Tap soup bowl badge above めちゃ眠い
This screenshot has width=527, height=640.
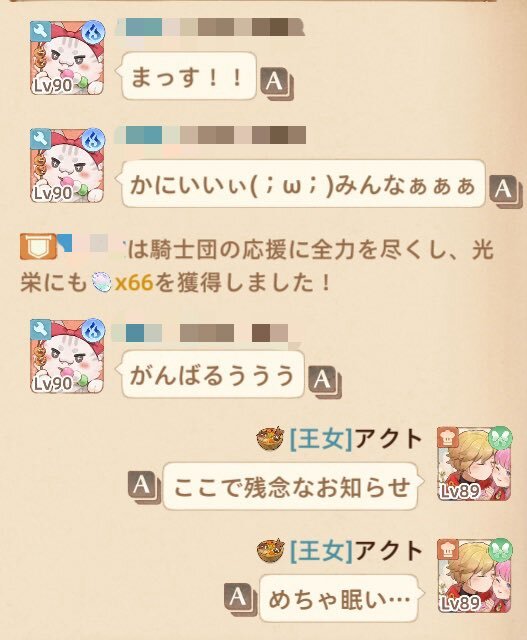tap(270, 550)
